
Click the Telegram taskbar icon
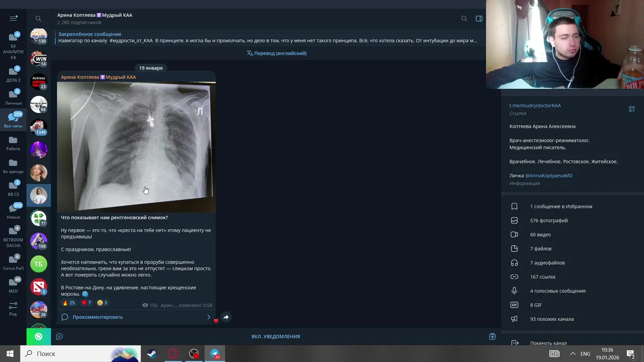[215, 353]
